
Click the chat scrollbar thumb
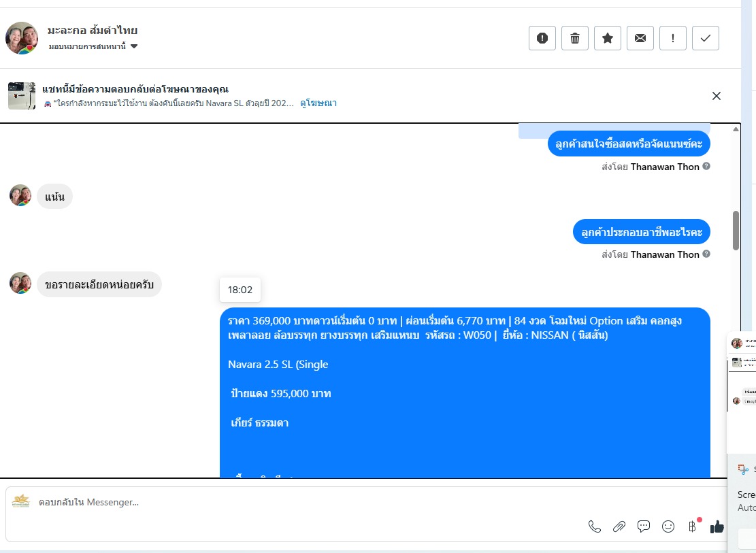tap(736, 231)
